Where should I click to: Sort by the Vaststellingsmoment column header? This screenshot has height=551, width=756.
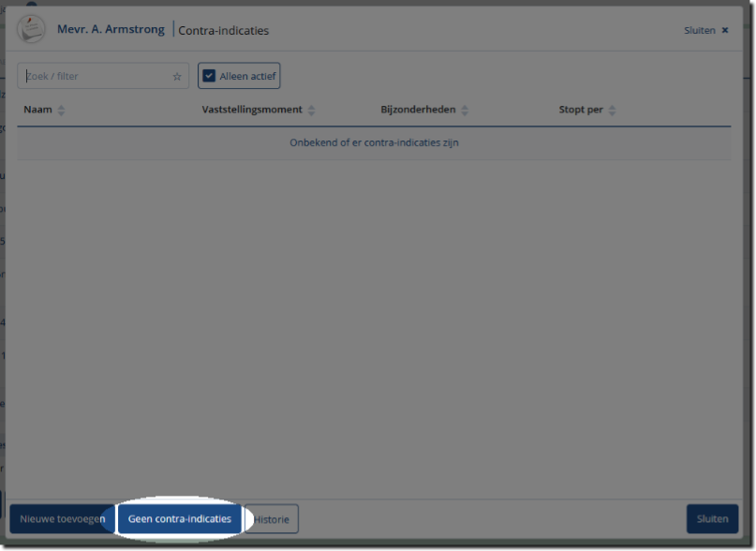[x=252, y=111]
